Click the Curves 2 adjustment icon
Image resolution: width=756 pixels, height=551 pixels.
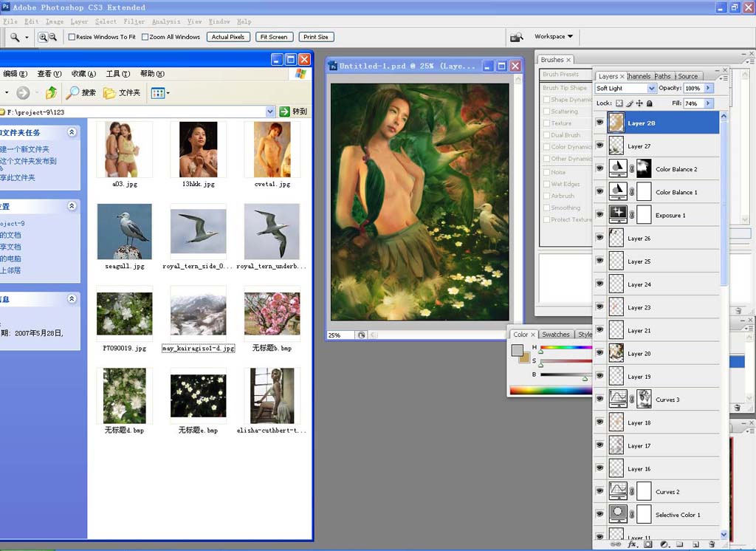618,491
